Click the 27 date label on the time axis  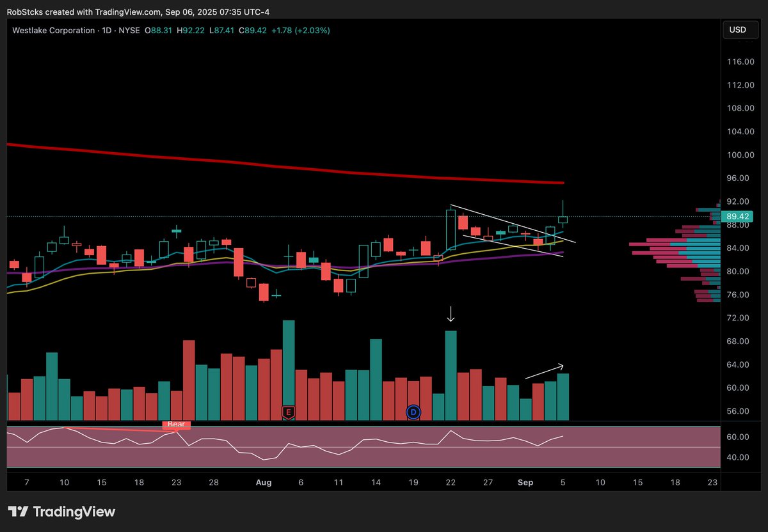point(489,483)
